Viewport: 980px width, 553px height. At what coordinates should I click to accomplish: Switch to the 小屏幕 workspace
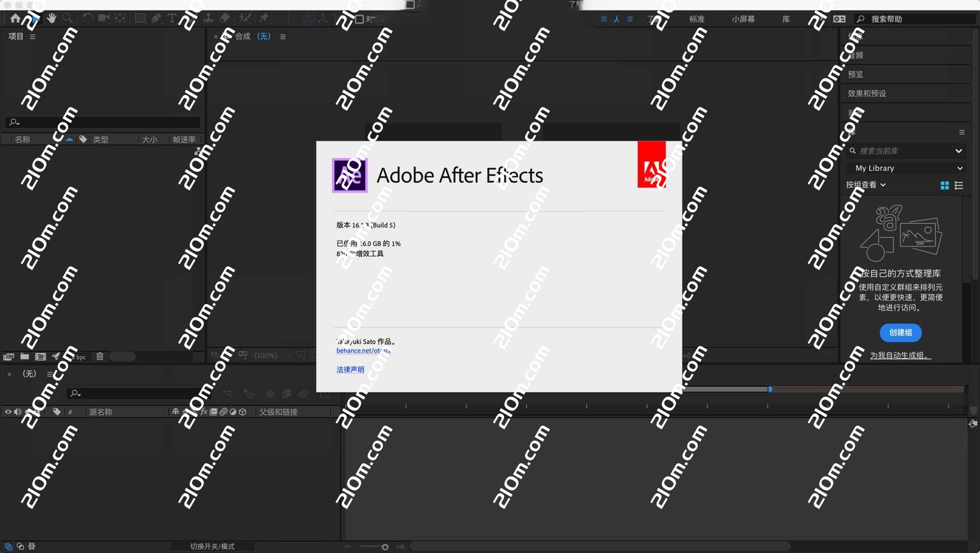[x=743, y=19]
